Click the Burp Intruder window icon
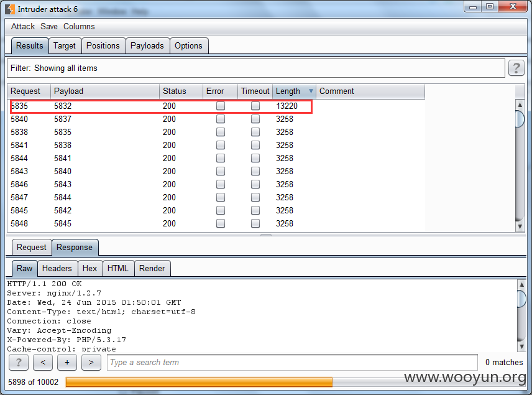The height and width of the screenshot is (395, 532). (x=10, y=9)
